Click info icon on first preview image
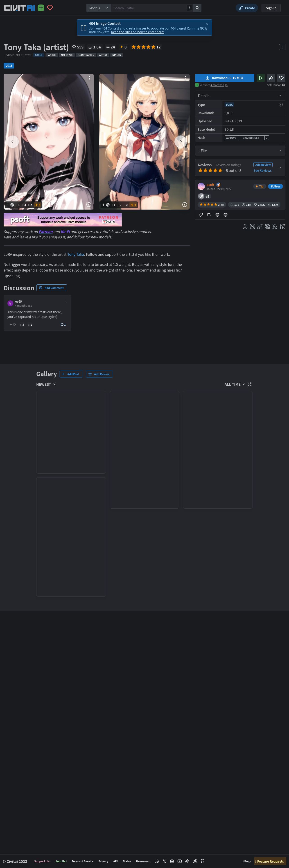 tap(89, 205)
